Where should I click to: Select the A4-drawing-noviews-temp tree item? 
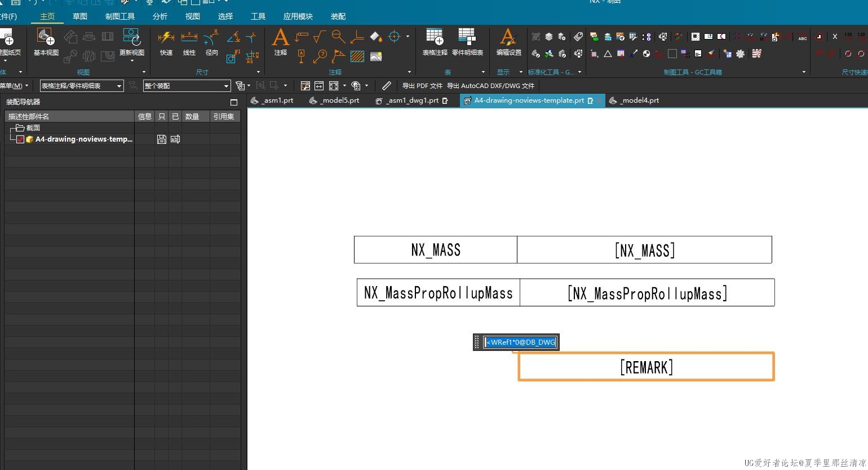tap(83, 139)
